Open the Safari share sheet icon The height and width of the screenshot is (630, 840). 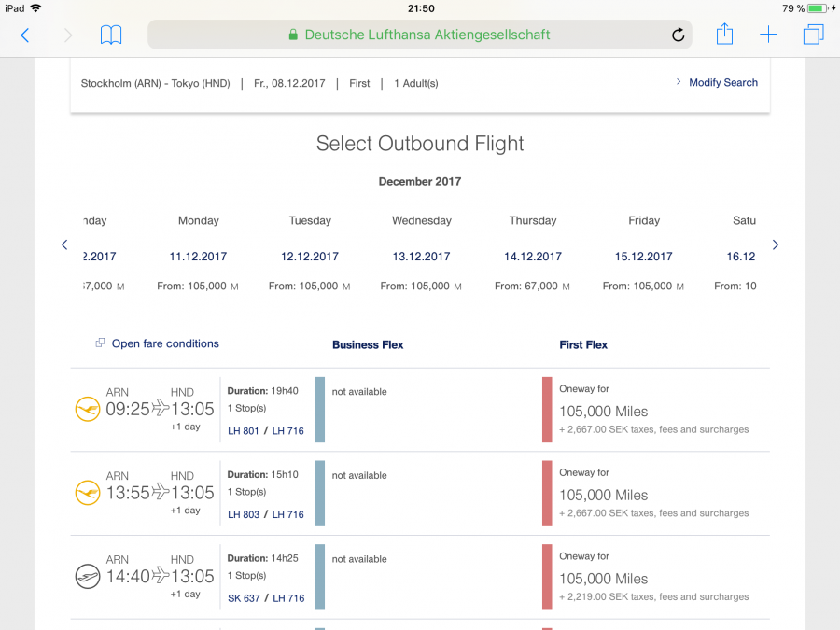(724, 35)
